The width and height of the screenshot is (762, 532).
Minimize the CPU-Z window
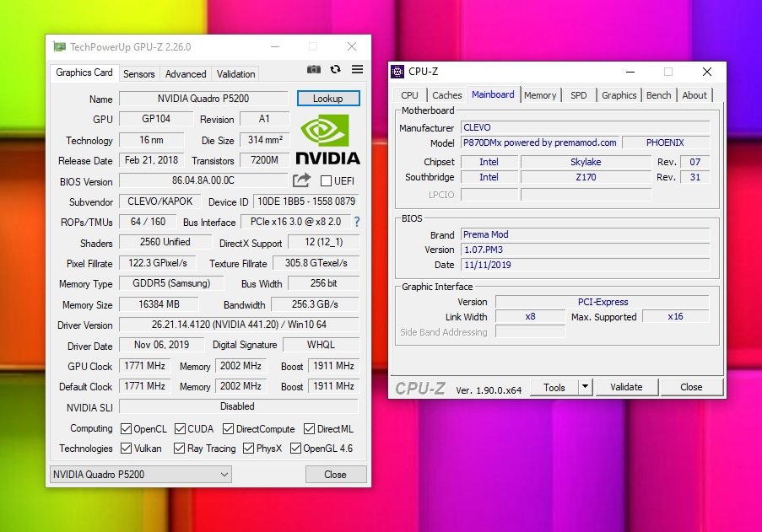[630, 72]
